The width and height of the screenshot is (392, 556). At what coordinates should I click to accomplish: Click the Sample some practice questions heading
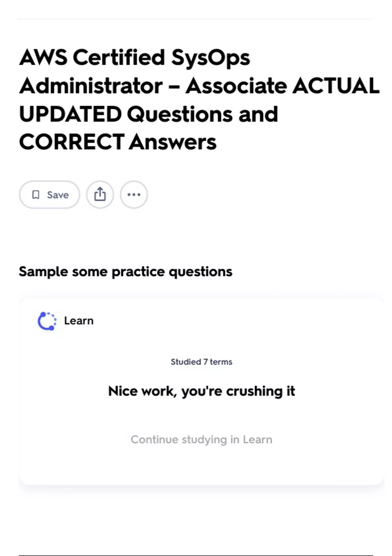tap(125, 272)
